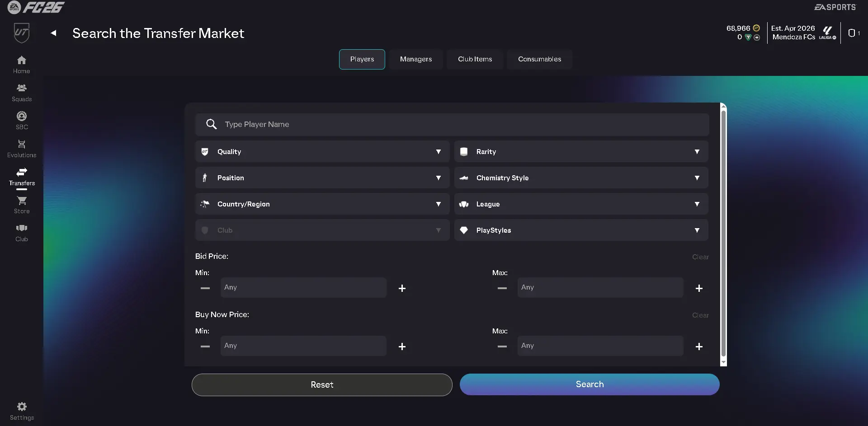
Task: Switch to the Consumables tab
Action: pyautogui.click(x=539, y=59)
